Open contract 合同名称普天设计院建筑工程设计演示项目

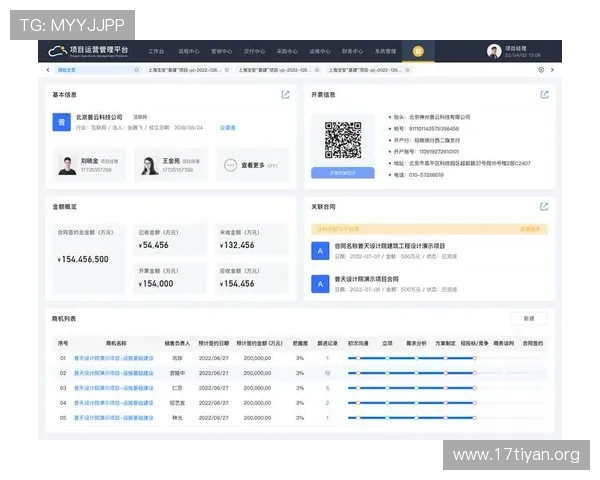click(x=390, y=246)
